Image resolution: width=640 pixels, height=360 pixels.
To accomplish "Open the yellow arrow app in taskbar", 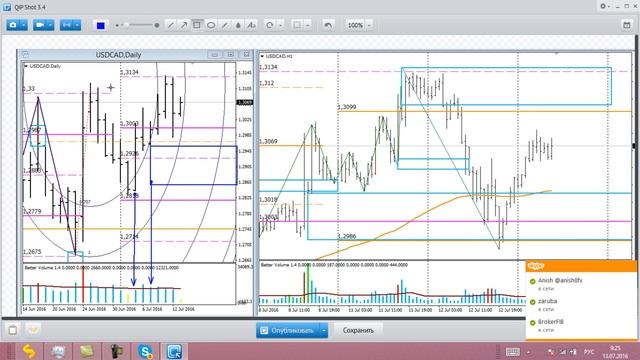I will coord(29,351).
